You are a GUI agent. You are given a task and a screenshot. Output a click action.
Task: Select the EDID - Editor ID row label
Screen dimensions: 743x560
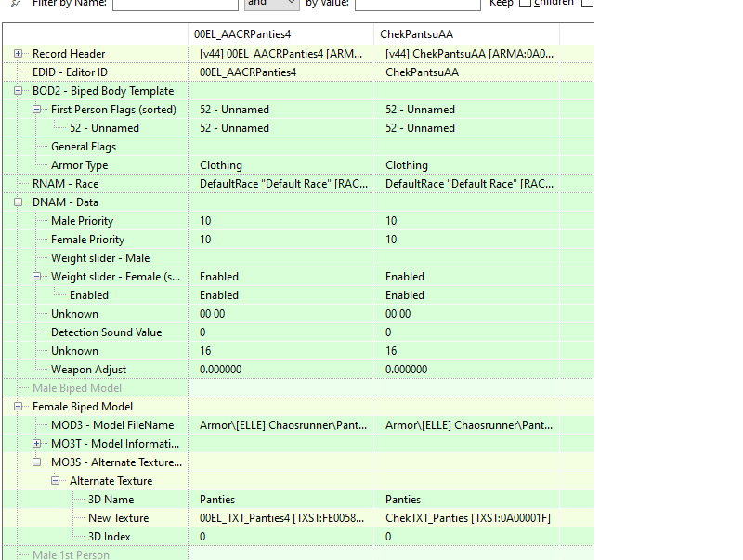(x=71, y=72)
